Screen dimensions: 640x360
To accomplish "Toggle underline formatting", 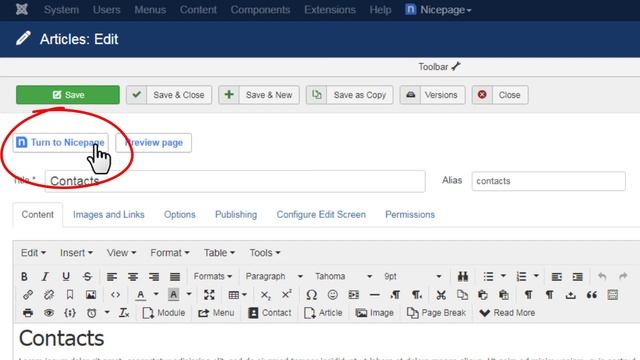I will (66, 276).
